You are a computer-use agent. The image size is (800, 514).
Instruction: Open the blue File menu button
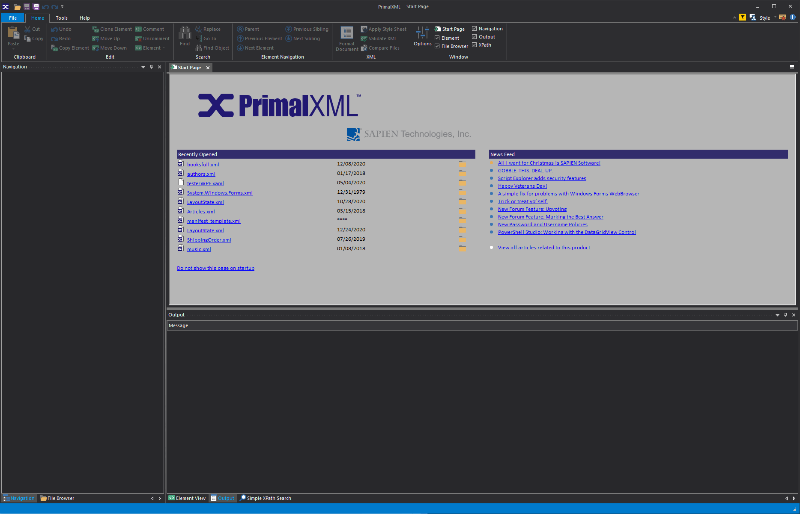click(12, 18)
